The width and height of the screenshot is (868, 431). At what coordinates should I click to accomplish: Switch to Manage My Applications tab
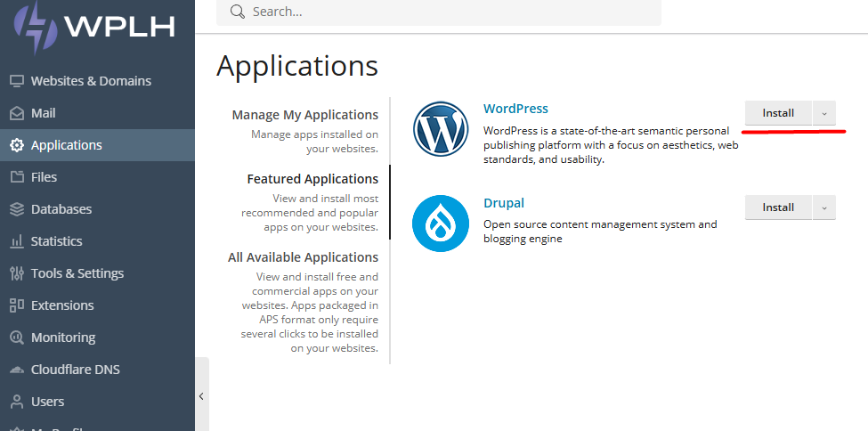coord(305,115)
